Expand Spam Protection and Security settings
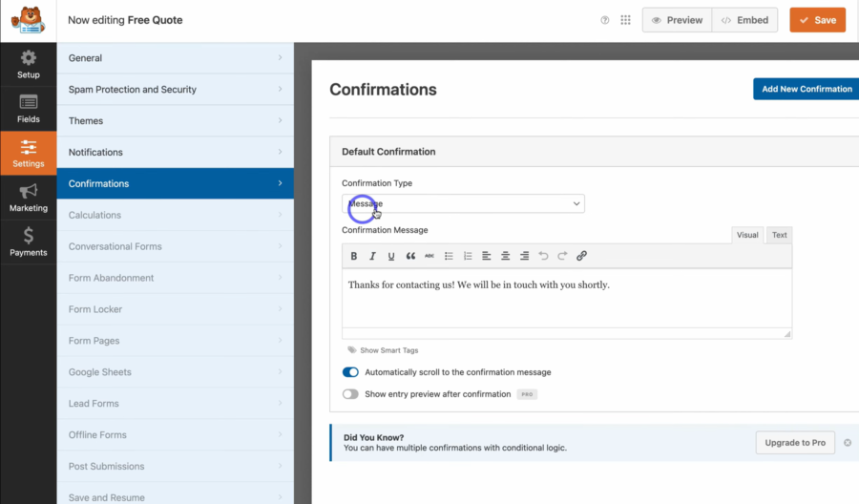Viewport: 859px width, 504px height. click(175, 90)
